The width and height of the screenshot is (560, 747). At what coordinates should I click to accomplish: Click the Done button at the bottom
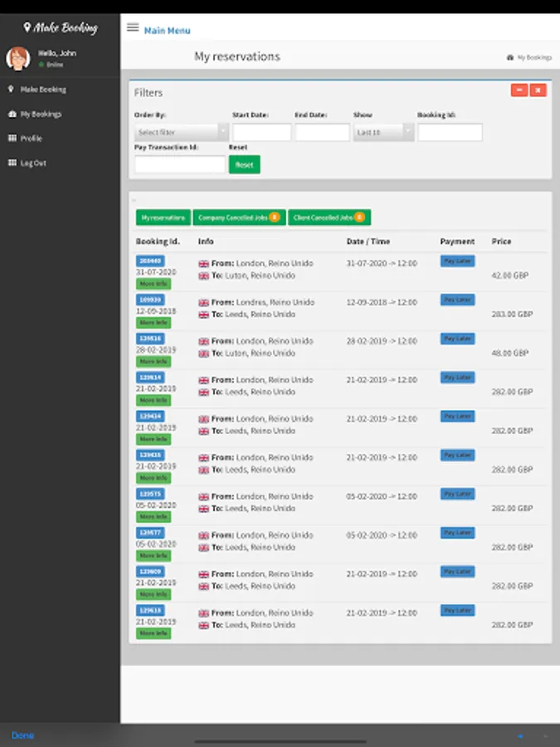[22, 735]
